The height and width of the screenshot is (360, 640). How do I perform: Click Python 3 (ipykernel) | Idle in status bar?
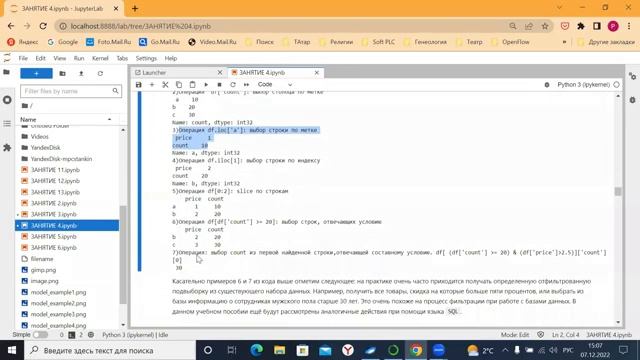click(135, 335)
